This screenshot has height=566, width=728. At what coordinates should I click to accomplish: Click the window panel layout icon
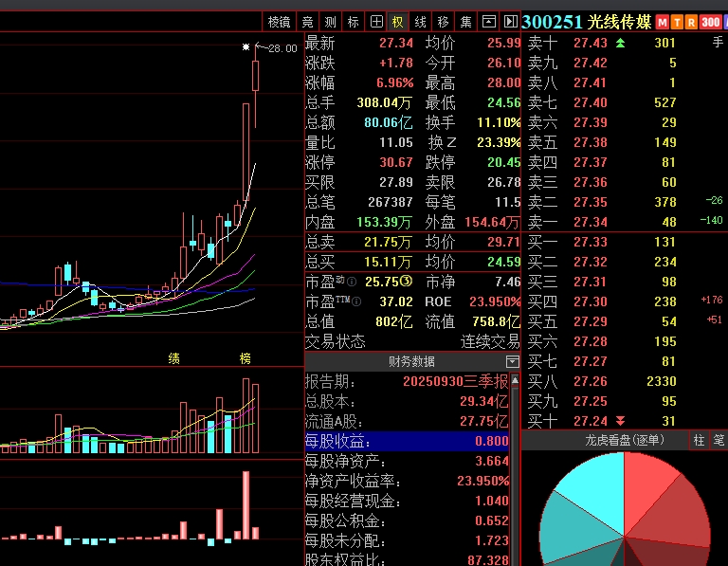(488, 22)
